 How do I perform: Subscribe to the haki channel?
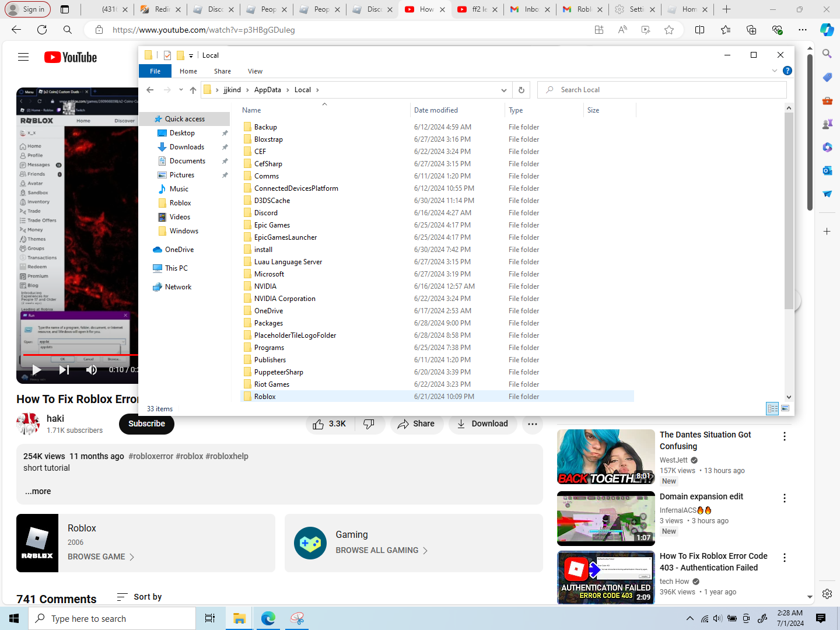(146, 424)
